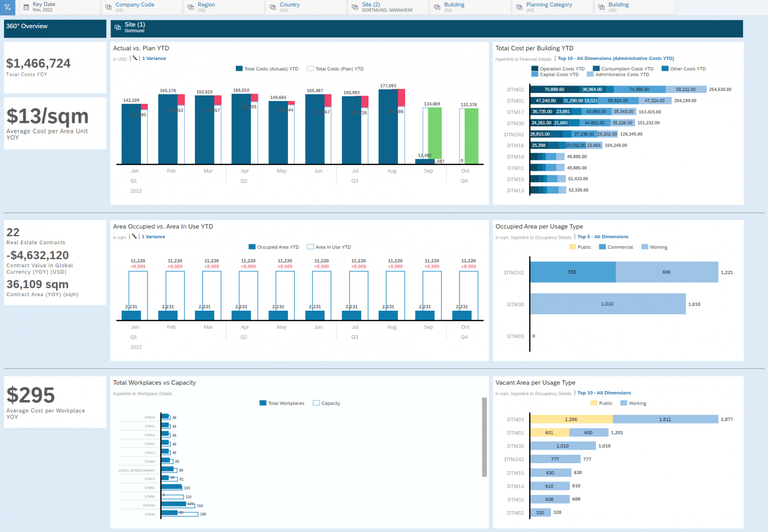The width and height of the screenshot is (768, 532).
Task: Open the 1 Variance link on Actual vs. Plan
Action: tap(154, 58)
